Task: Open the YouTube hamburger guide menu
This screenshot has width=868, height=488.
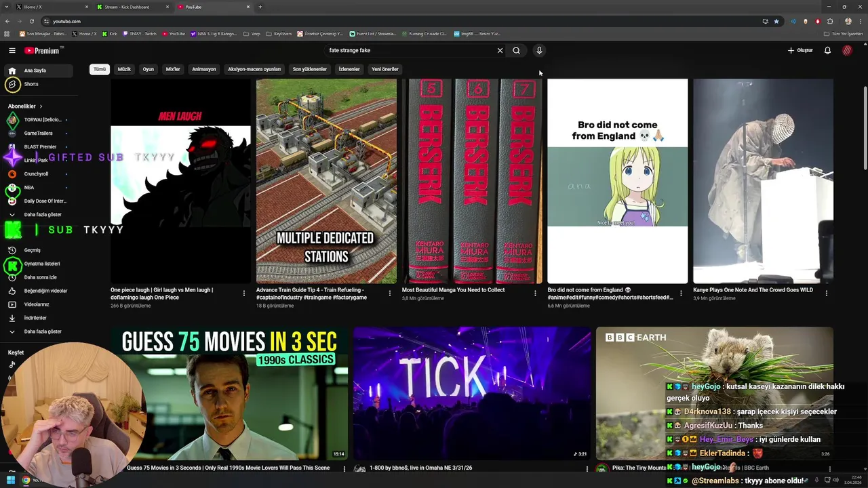Action: click(x=12, y=50)
